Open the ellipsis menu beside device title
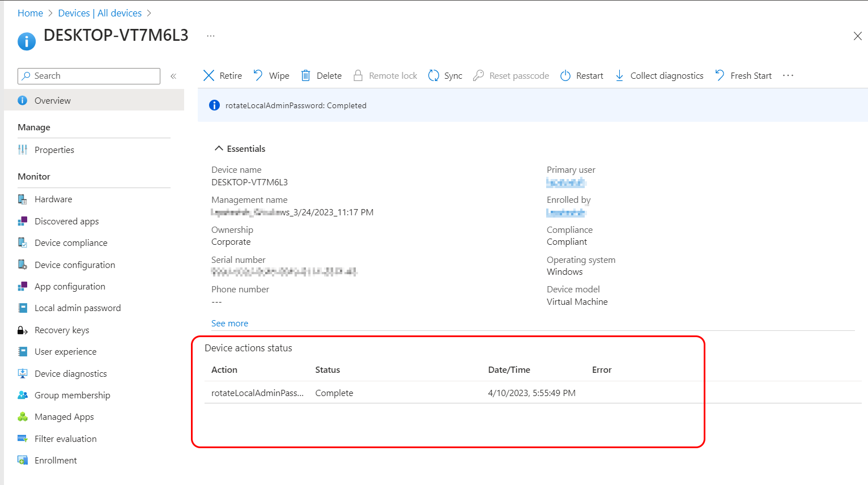 pos(211,36)
